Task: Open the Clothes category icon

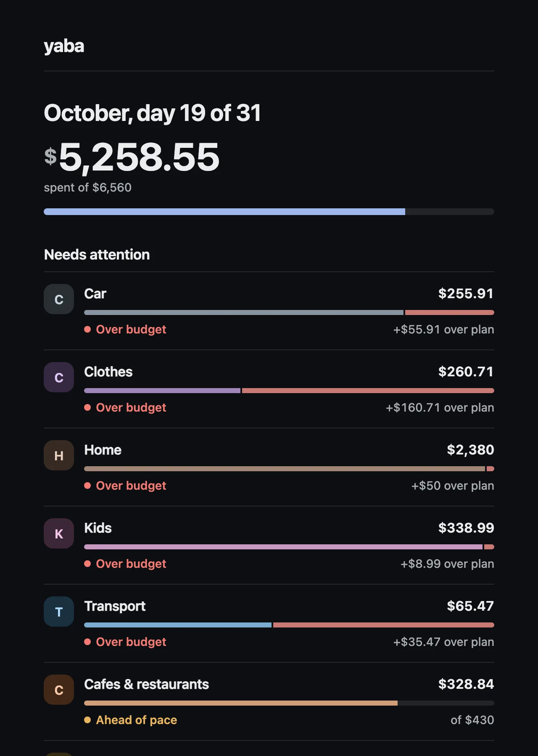Action: [x=59, y=377]
